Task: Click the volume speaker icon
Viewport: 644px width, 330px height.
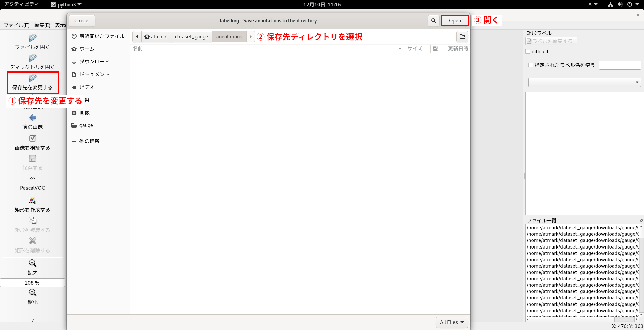Action: click(x=620, y=4)
